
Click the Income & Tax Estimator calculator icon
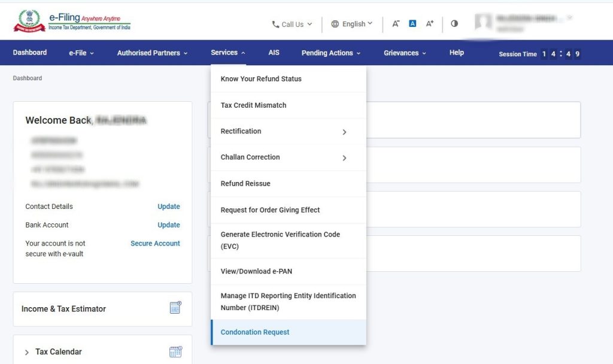pos(175,308)
